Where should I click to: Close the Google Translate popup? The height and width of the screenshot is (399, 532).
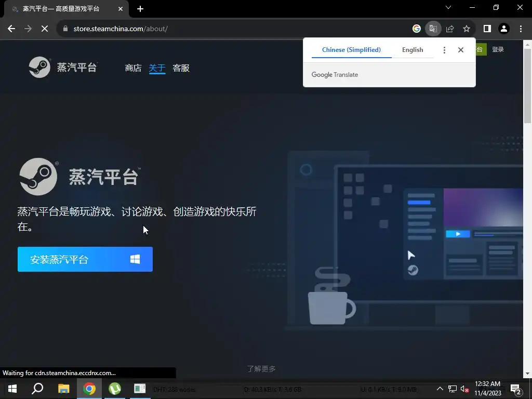460,50
